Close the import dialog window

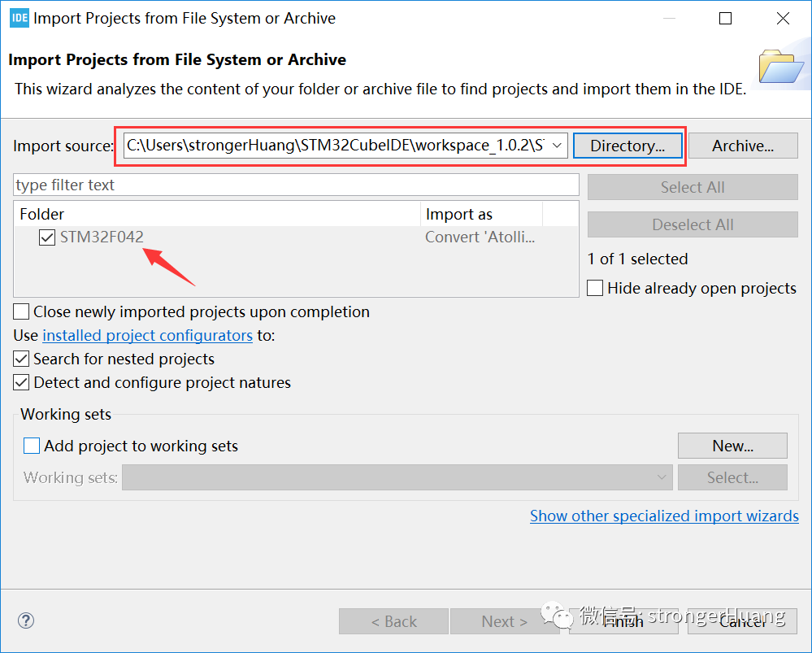pos(783,19)
